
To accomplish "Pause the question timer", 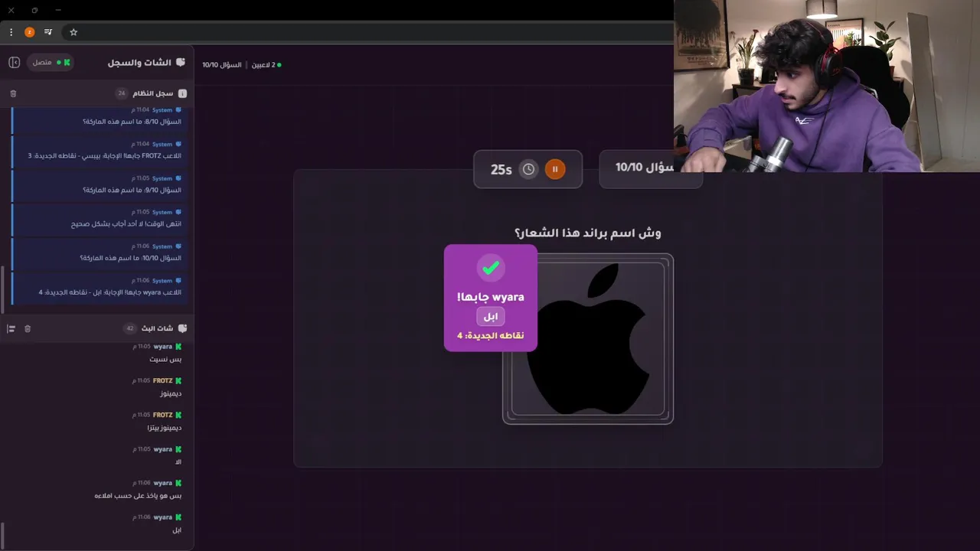I will pyautogui.click(x=555, y=169).
